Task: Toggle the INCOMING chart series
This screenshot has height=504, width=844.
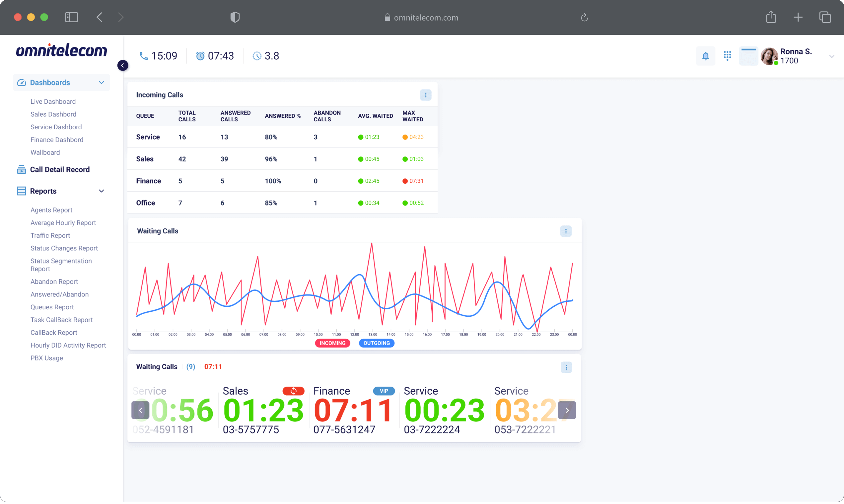Action: 332,343
